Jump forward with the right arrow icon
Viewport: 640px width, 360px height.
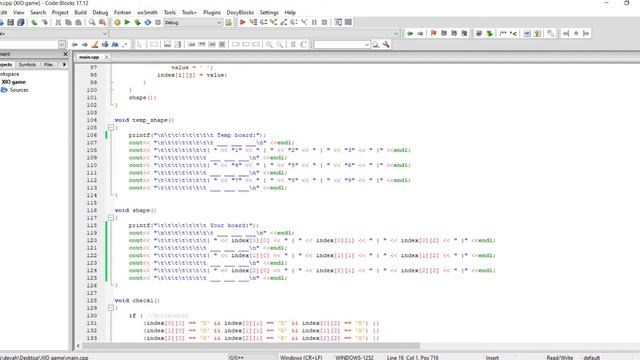(x=420, y=33)
